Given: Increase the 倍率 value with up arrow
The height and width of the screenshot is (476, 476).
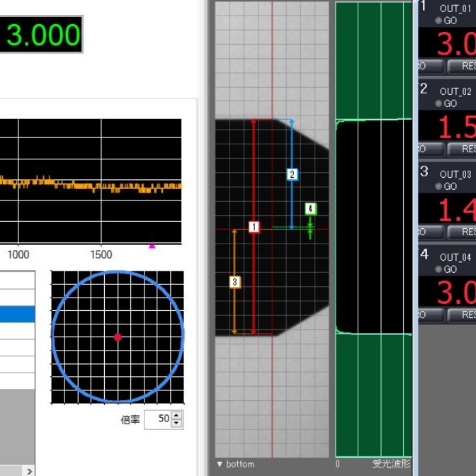Looking at the screenshot, I should click(176, 415).
